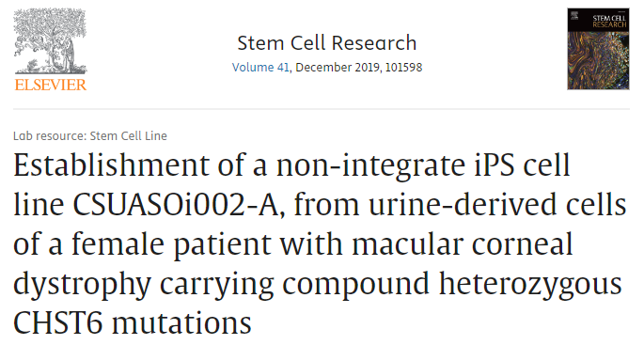This screenshot has width=644, height=345.
Task: Click the word 'carrying' in the title
Action: click(217, 284)
